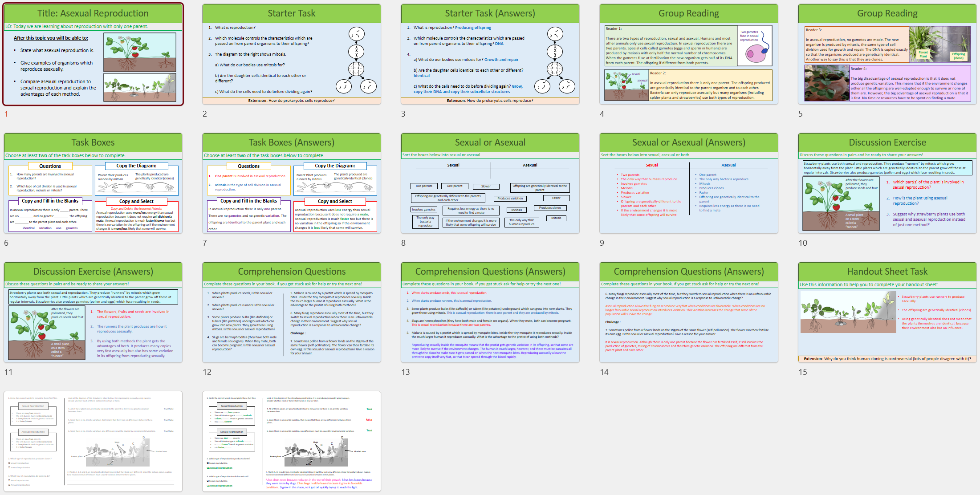Select the 'Title: Asexual Reproduction' slide

point(93,54)
